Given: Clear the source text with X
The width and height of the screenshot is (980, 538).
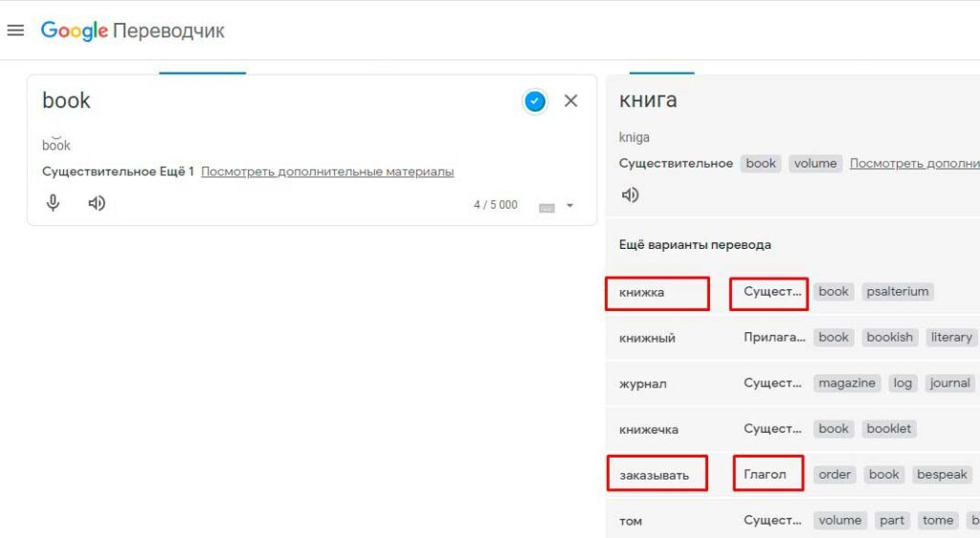Looking at the screenshot, I should (x=570, y=101).
